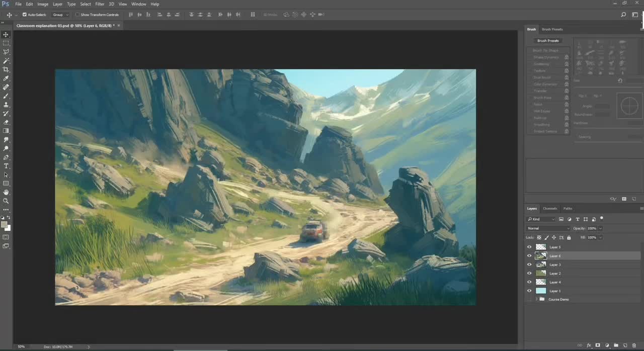This screenshot has width=644, height=351.
Task: Open the Opacity slider dropdown arrow
Action: click(600, 228)
